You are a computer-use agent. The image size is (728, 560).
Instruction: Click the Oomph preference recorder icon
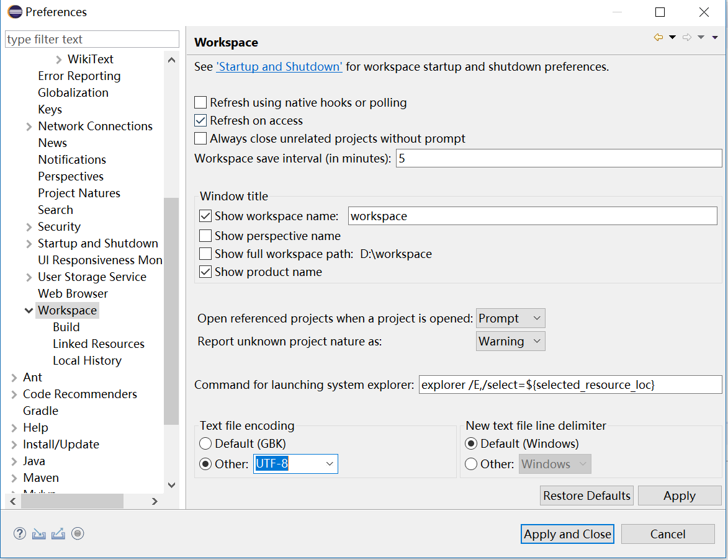pyautogui.click(x=77, y=533)
